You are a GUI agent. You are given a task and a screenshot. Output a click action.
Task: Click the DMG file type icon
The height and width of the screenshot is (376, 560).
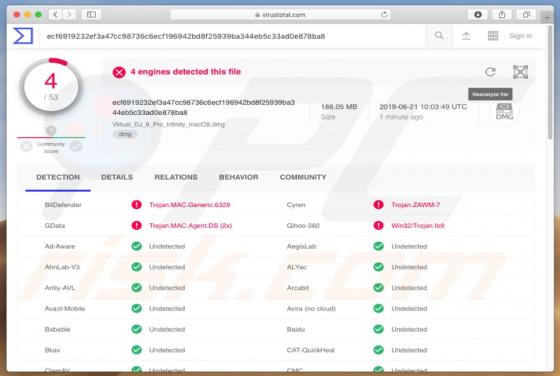504,112
